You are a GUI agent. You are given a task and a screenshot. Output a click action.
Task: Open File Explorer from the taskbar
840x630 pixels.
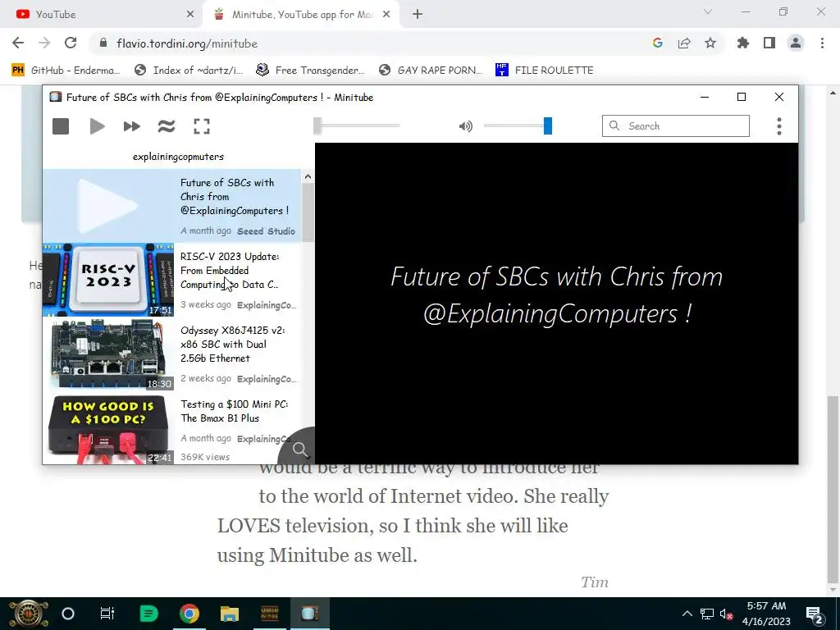click(x=230, y=614)
